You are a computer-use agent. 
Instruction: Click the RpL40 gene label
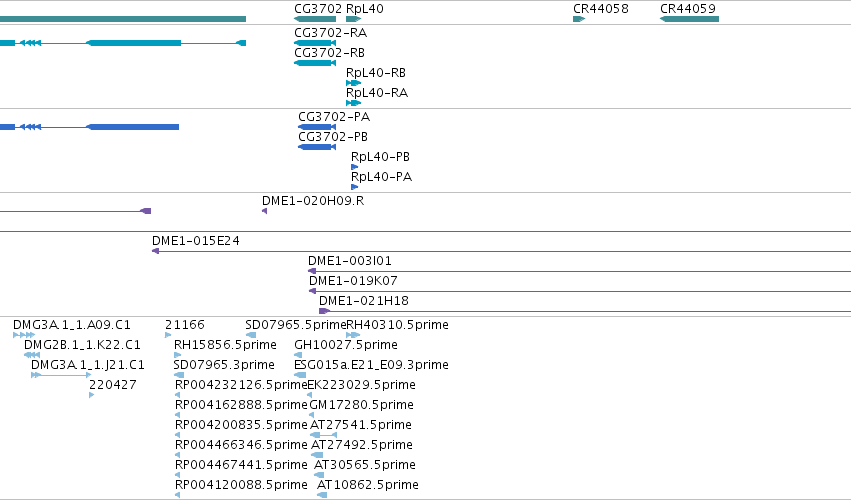[x=365, y=9]
